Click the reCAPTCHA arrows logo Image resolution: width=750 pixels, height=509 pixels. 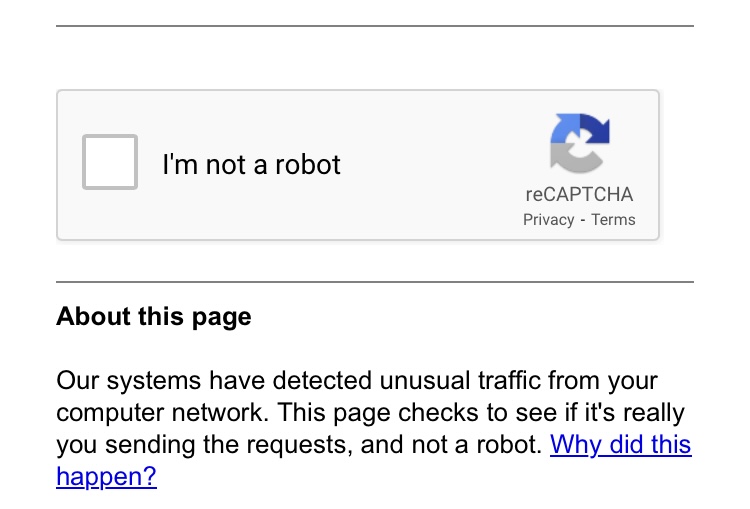[x=579, y=144]
